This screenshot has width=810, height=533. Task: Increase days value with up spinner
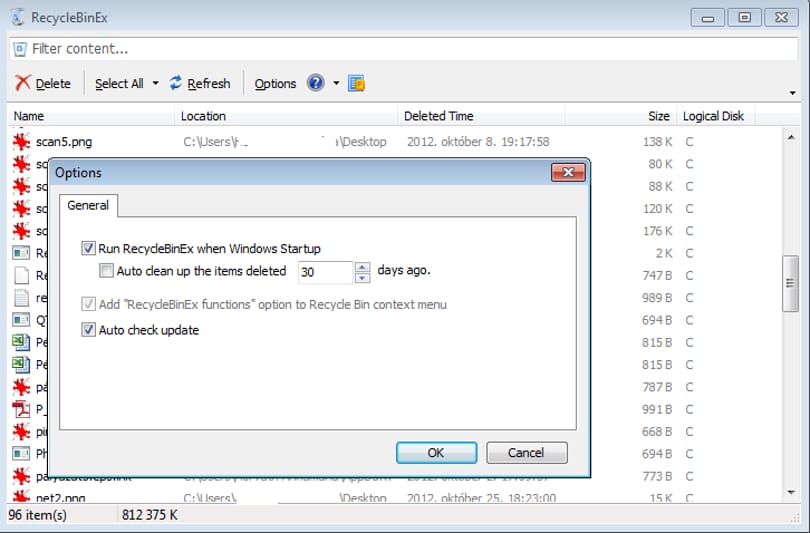363,267
